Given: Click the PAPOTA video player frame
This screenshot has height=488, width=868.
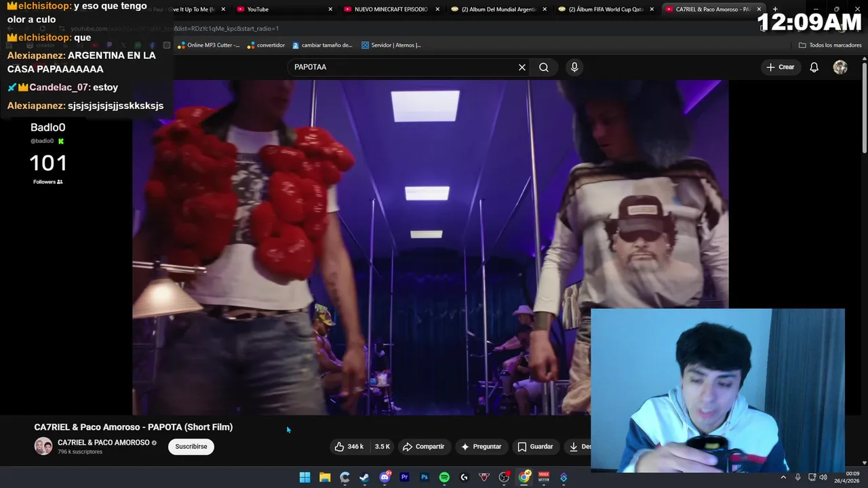Looking at the screenshot, I should 430,247.
